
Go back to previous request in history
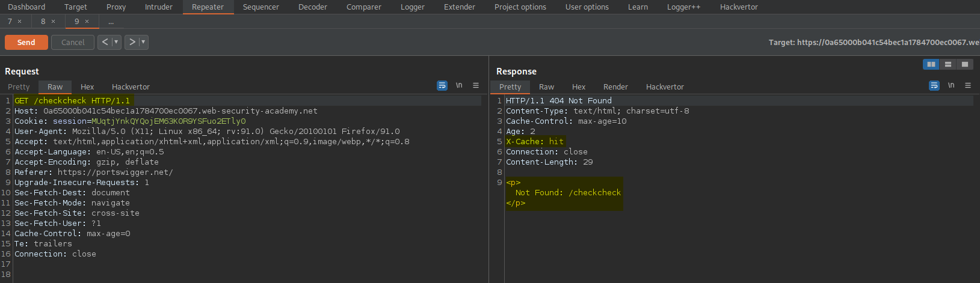click(x=105, y=42)
